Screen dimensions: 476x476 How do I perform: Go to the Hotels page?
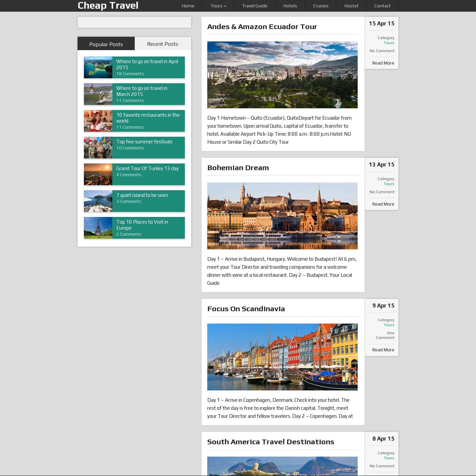pos(290,6)
